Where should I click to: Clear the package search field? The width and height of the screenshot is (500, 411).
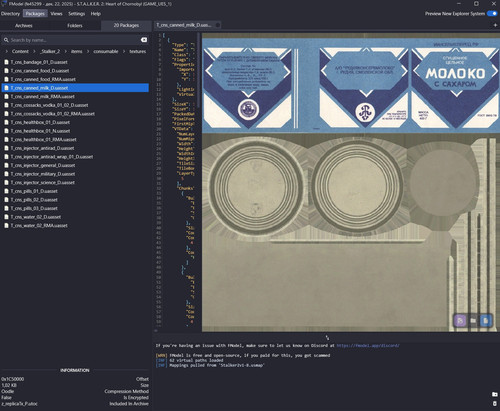[x=144, y=40]
